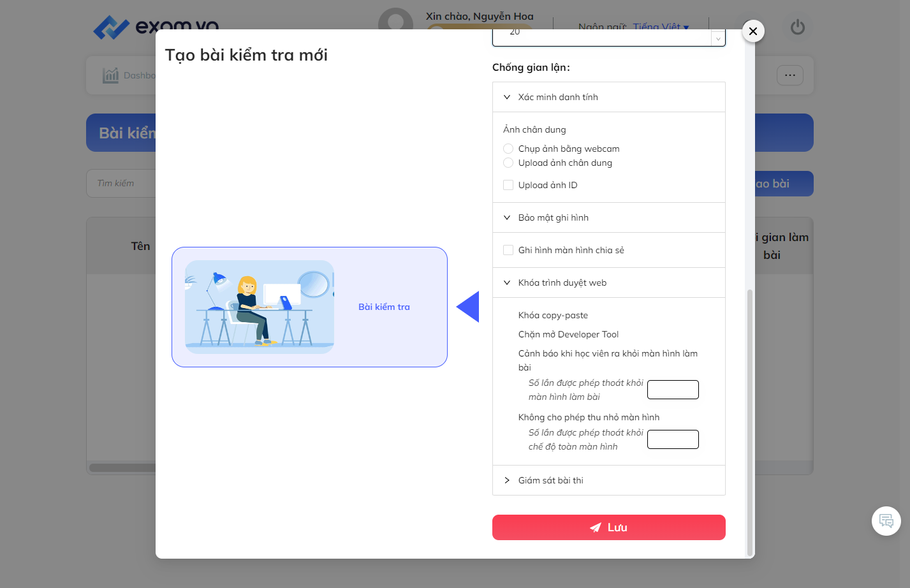Click Cảnh báo khi học viên ra khỏi màn hình

coord(608,360)
